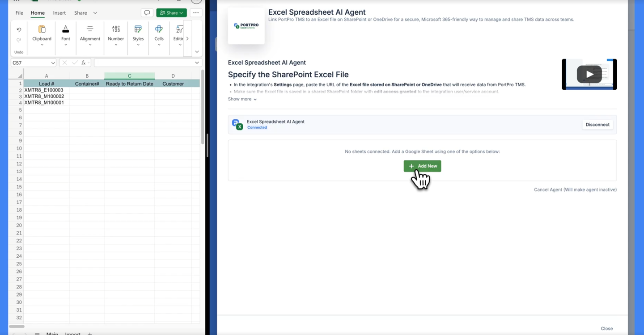Viewport: 644px width, 335px height.
Task: Click the green Add New button
Action: [x=422, y=166]
